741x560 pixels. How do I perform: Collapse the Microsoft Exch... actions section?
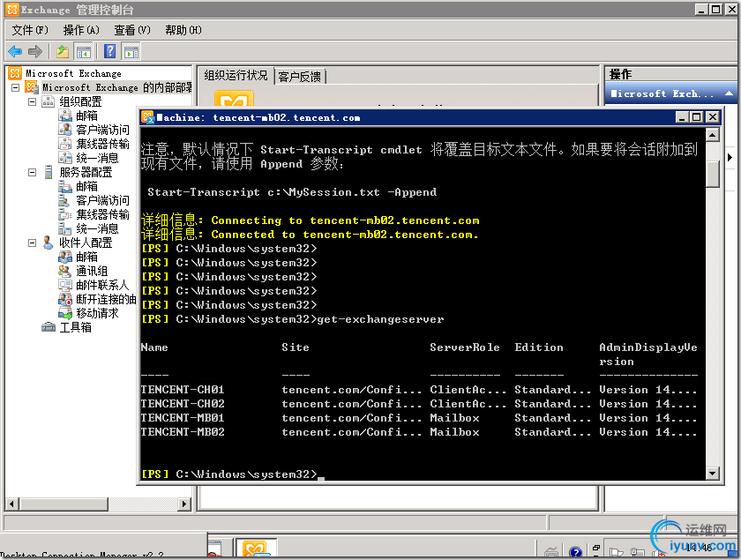pyautogui.click(x=730, y=93)
